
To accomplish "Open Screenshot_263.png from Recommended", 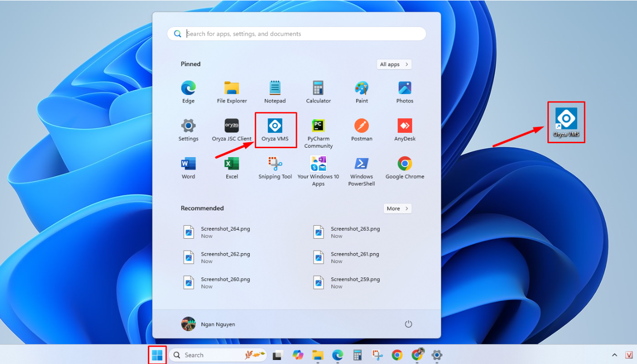I will (347, 232).
